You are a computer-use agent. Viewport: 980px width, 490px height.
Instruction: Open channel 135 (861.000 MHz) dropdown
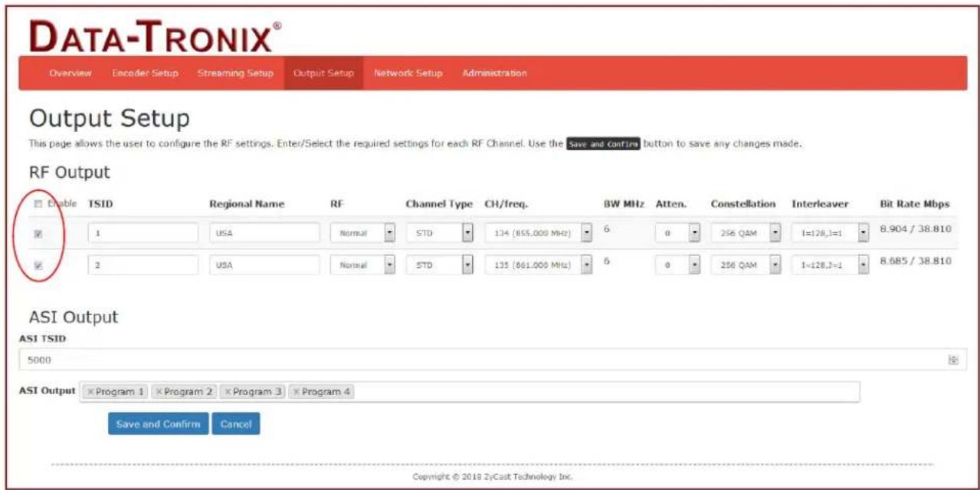(x=539, y=265)
